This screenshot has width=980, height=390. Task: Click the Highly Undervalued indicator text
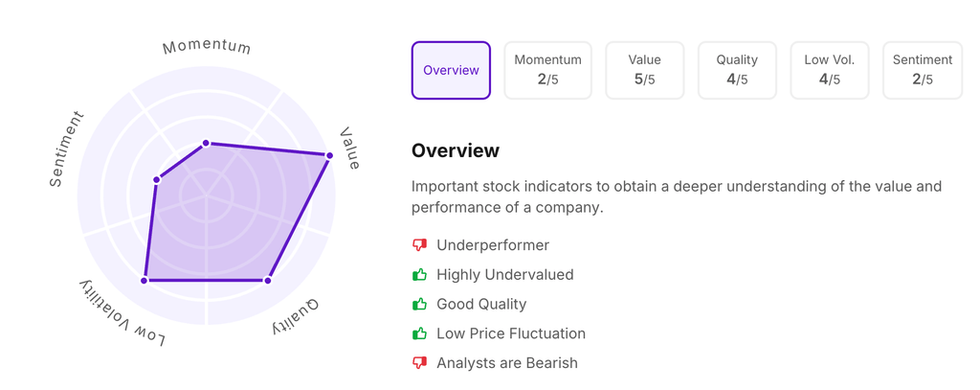pyautogui.click(x=504, y=275)
